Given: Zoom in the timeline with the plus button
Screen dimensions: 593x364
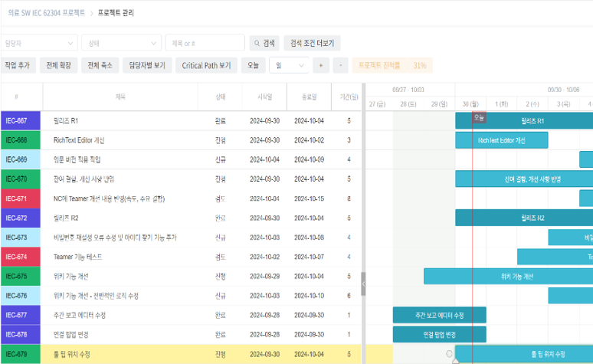Looking at the screenshot, I should 321,66.
